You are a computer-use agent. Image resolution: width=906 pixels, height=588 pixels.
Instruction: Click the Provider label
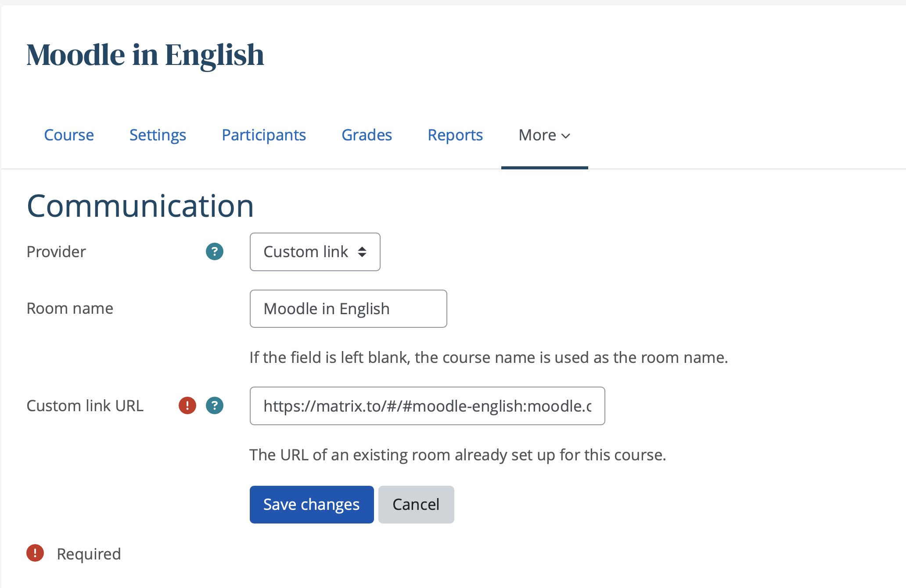coord(56,251)
